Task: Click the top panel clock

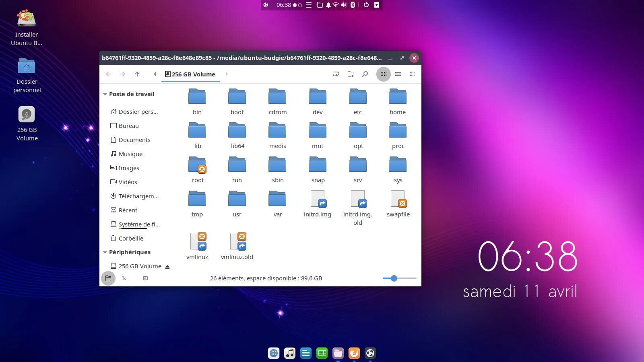Action: [x=284, y=5]
